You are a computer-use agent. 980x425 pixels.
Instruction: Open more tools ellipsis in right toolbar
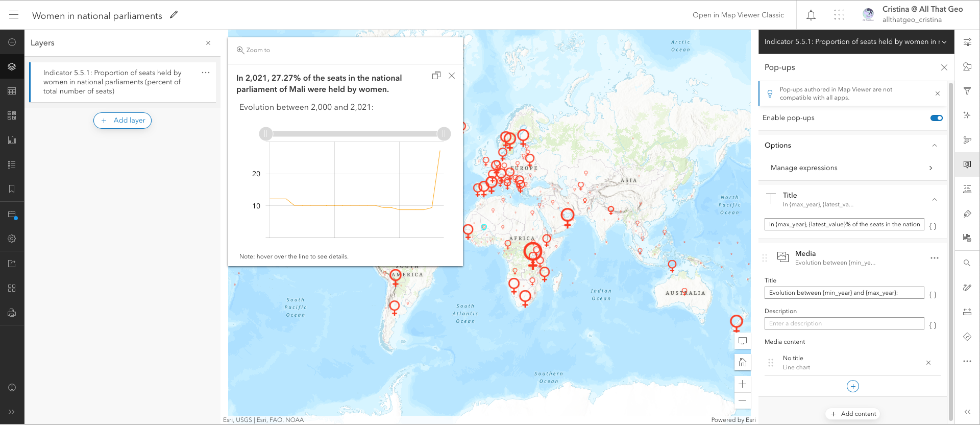coord(967,361)
